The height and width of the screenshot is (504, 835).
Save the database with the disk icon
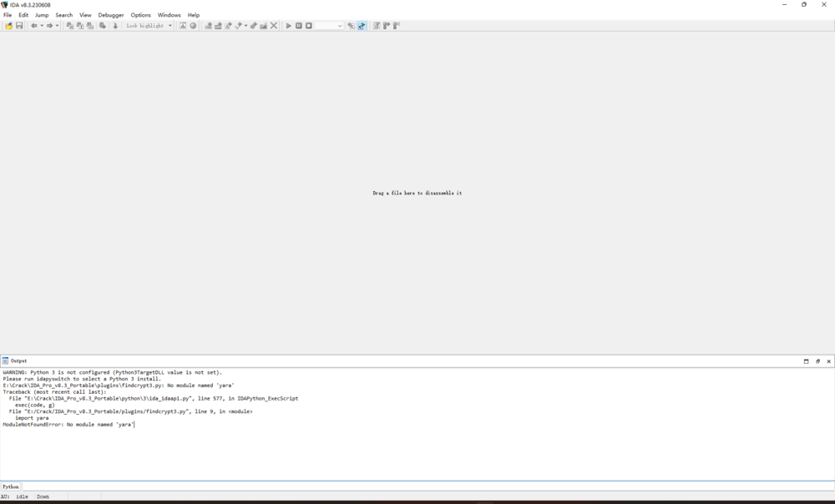coord(19,26)
